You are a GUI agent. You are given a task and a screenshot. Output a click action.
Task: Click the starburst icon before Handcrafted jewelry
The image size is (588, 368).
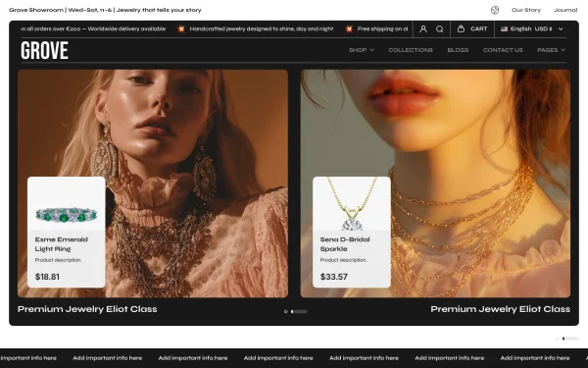[x=181, y=28]
